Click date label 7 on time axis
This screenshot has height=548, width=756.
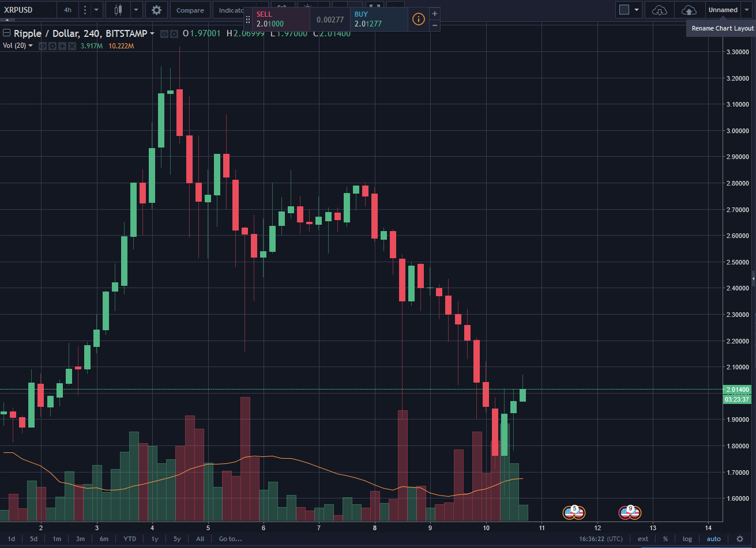319,527
